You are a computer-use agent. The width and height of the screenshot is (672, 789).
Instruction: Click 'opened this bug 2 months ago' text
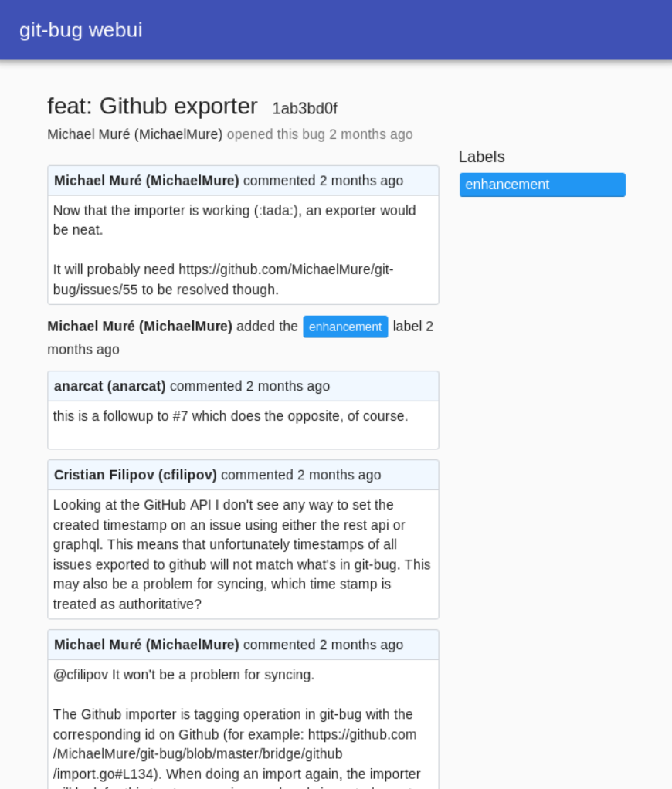point(320,134)
